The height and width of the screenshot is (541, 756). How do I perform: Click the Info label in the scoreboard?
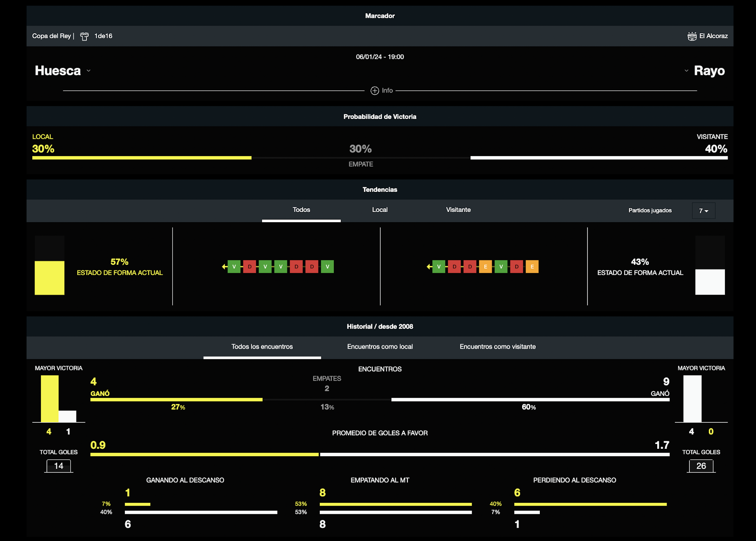[x=387, y=91]
